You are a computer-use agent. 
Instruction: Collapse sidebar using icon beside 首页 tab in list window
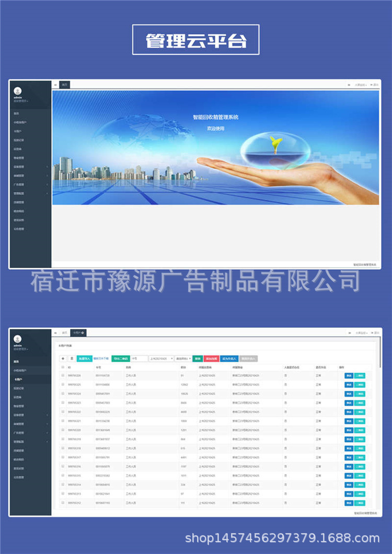55,333
